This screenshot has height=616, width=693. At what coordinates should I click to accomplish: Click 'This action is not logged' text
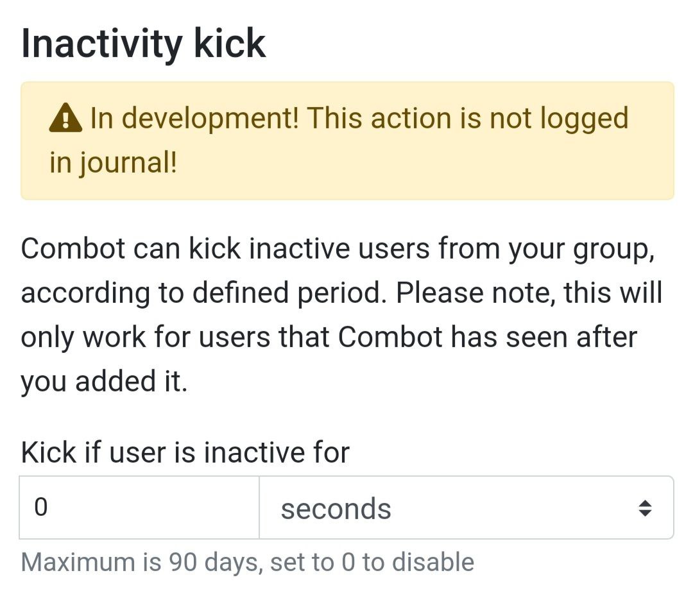(x=468, y=119)
